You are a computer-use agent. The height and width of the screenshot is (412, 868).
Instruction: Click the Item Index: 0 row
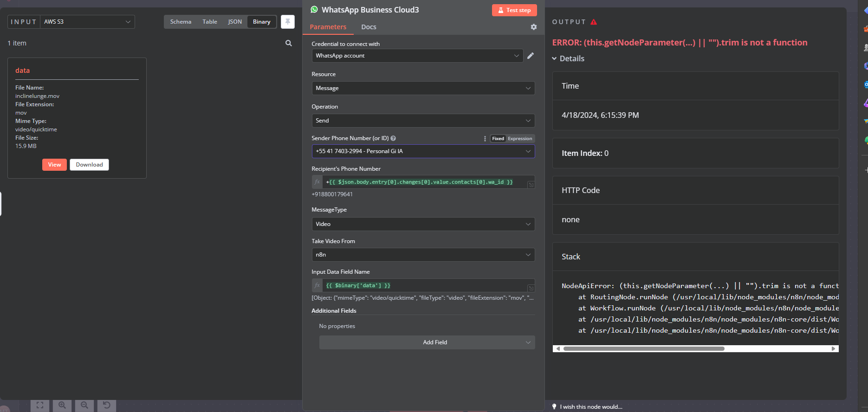(695, 153)
